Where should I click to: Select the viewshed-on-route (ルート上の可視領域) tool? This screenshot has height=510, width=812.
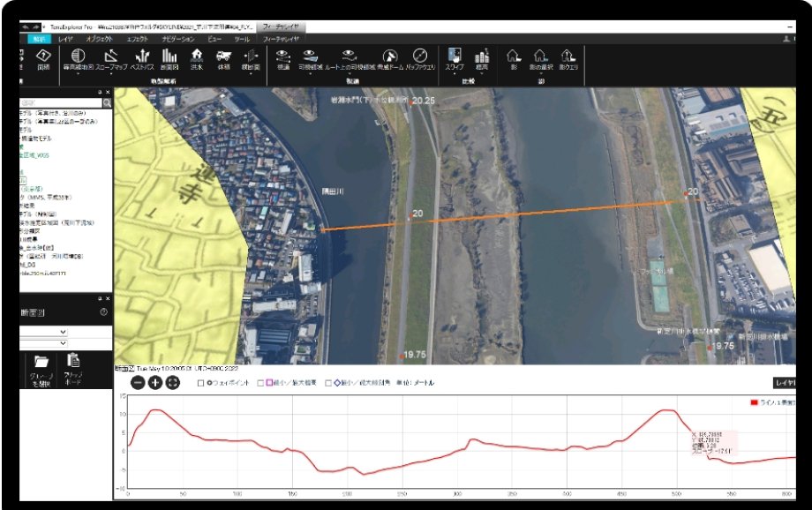[x=350, y=59]
